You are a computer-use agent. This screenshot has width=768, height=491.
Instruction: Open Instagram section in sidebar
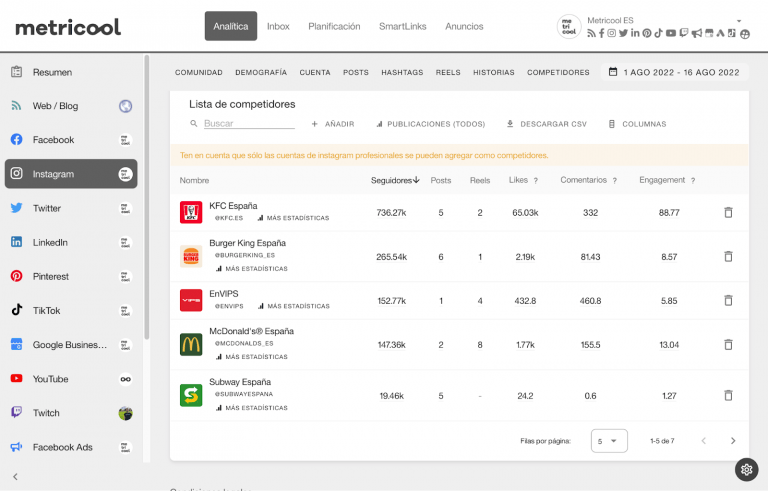coord(71,174)
